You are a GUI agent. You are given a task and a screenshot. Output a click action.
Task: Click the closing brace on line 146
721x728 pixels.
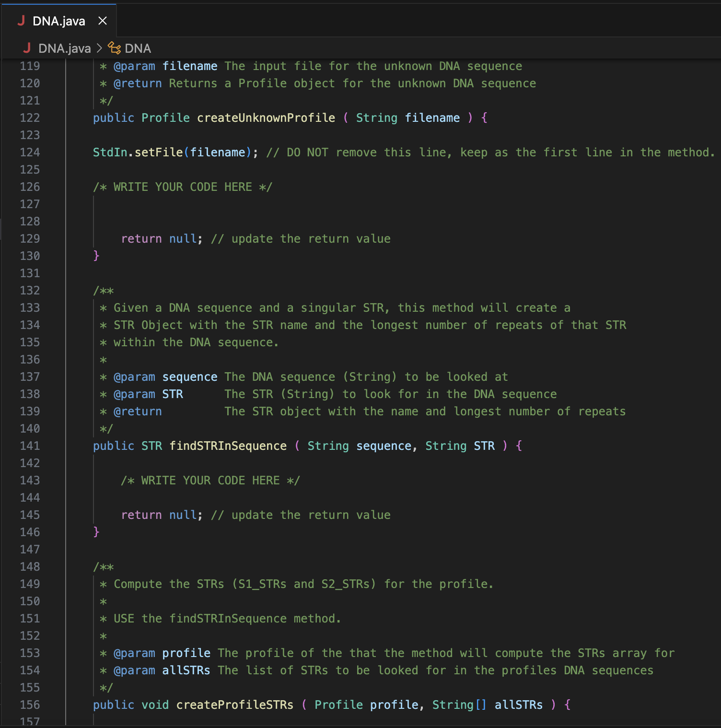tap(96, 532)
